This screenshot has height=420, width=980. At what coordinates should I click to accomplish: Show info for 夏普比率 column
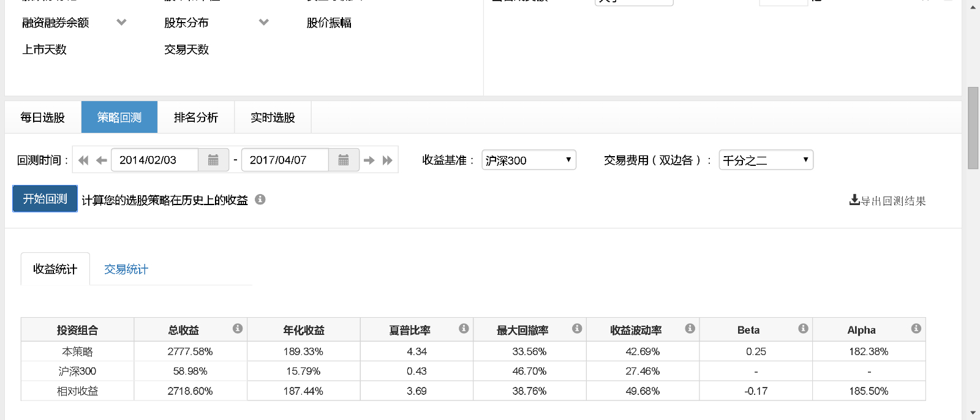pyautogui.click(x=464, y=329)
